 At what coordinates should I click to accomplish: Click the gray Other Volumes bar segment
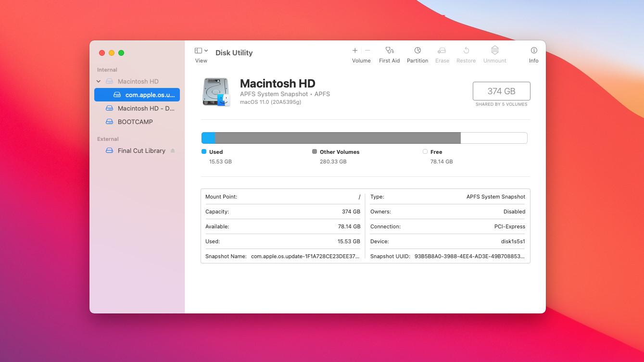(338, 138)
